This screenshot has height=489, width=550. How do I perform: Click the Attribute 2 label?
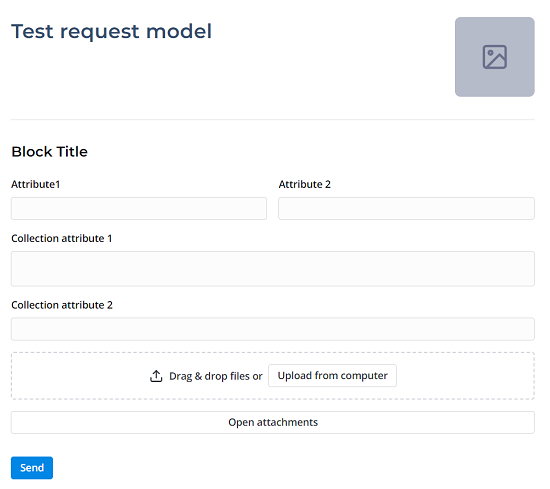tap(304, 184)
